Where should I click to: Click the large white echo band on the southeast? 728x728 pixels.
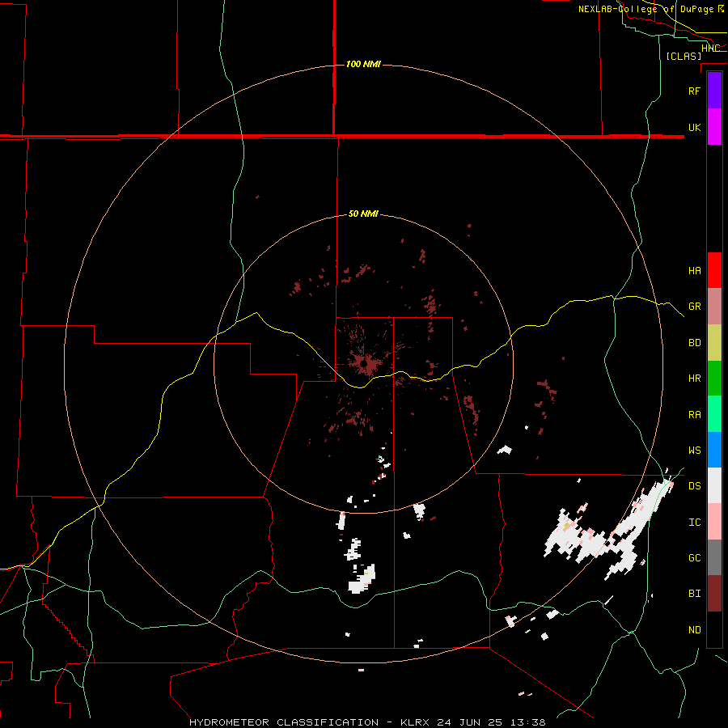point(608,529)
